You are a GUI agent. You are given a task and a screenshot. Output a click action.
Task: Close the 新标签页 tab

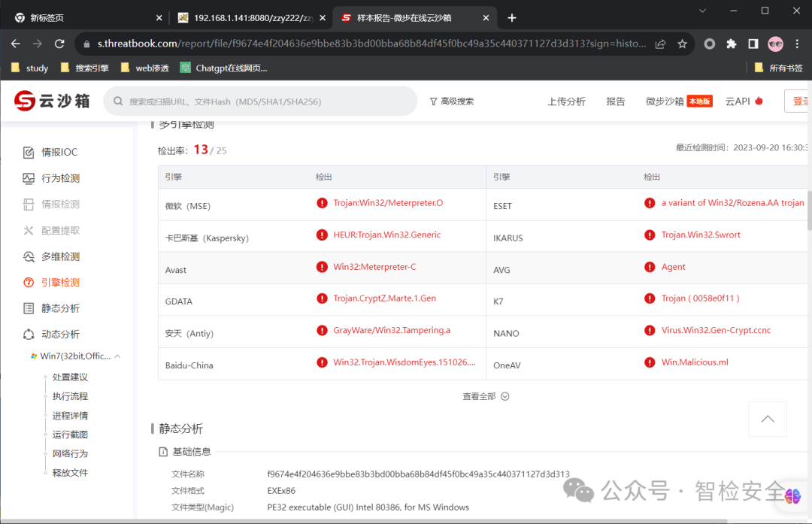point(159,18)
